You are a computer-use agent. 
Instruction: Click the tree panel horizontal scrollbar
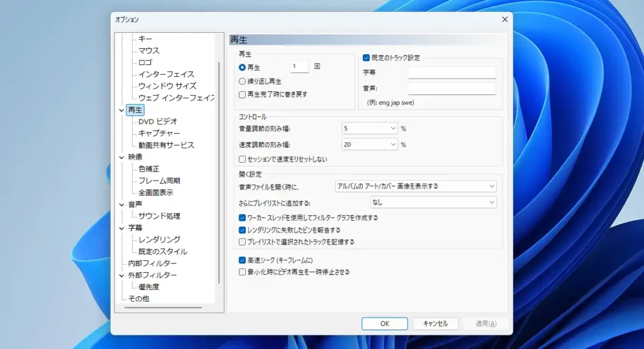[162, 307]
